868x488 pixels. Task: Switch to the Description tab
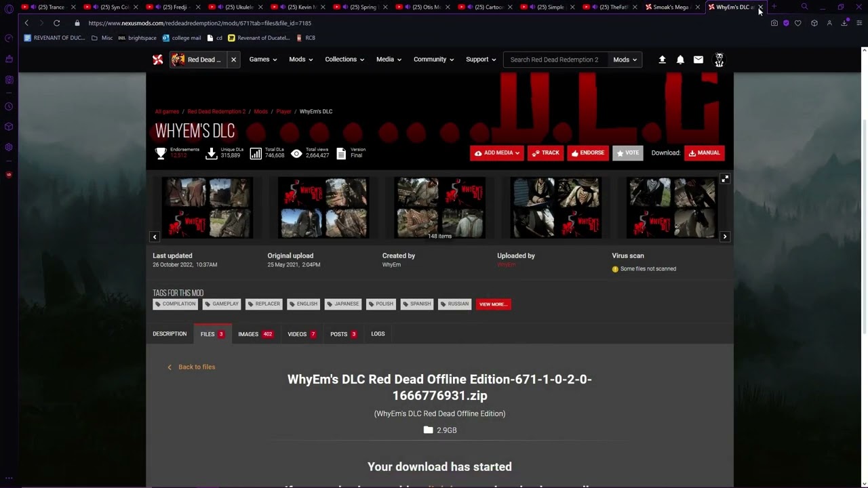click(x=170, y=334)
